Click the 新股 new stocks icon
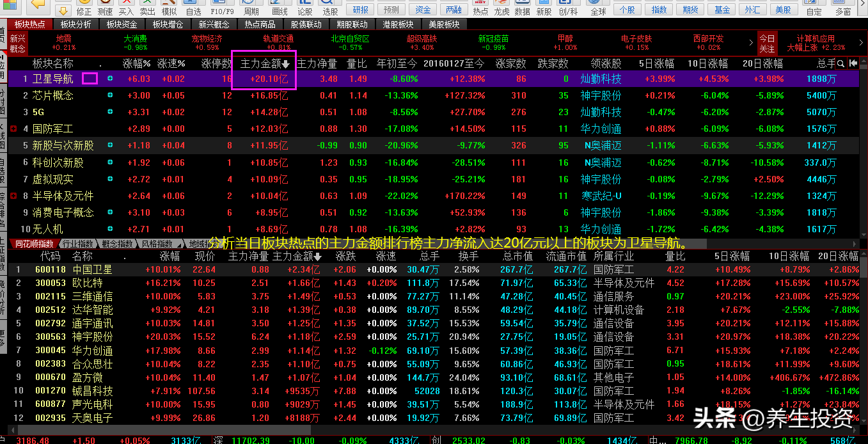 (x=544, y=8)
